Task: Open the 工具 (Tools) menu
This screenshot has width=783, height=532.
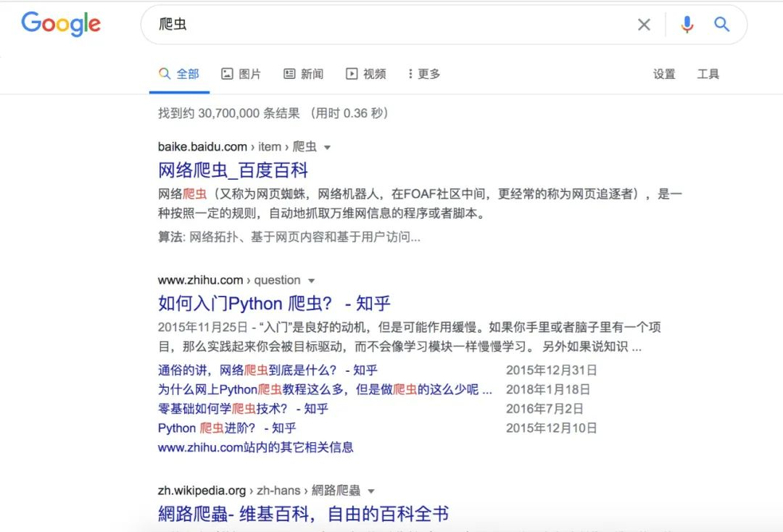Action: (x=708, y=73)
